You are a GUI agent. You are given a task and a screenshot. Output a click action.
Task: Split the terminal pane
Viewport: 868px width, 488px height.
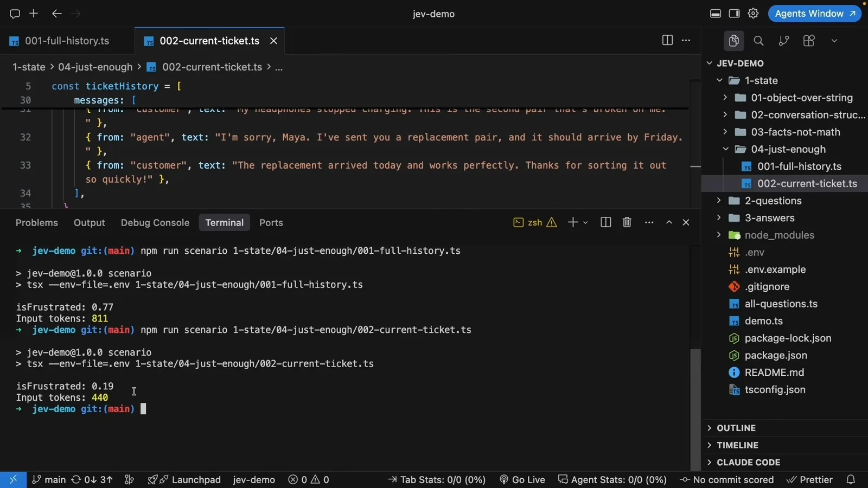pos(606,222)
